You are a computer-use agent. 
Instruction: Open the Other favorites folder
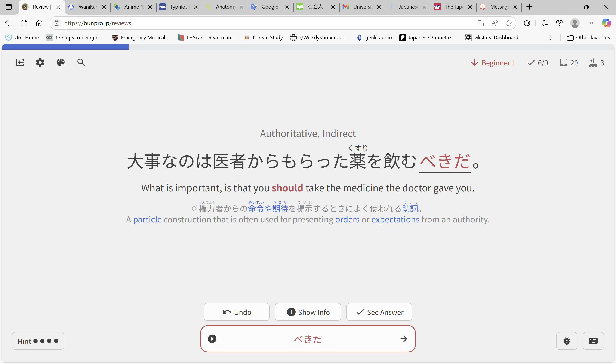(588, 38)
